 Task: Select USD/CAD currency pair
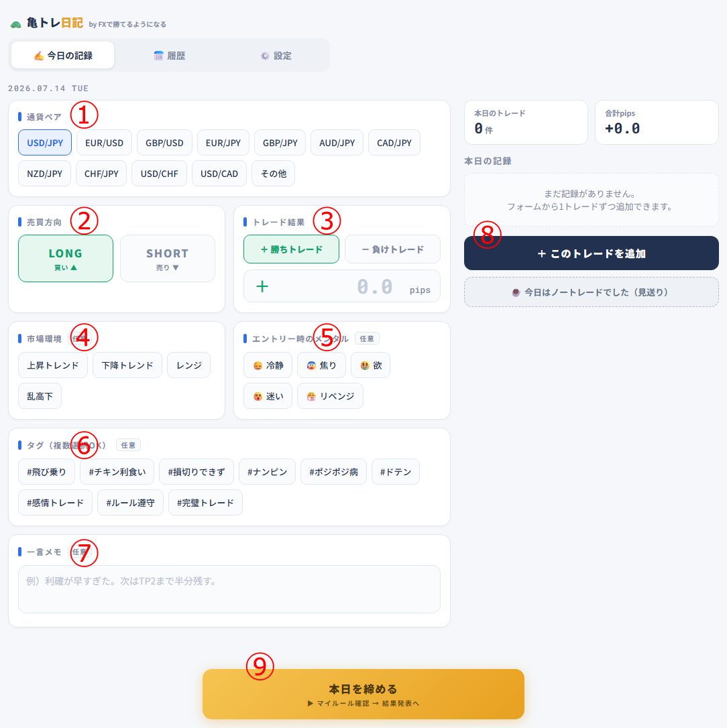tap(219, 173)
